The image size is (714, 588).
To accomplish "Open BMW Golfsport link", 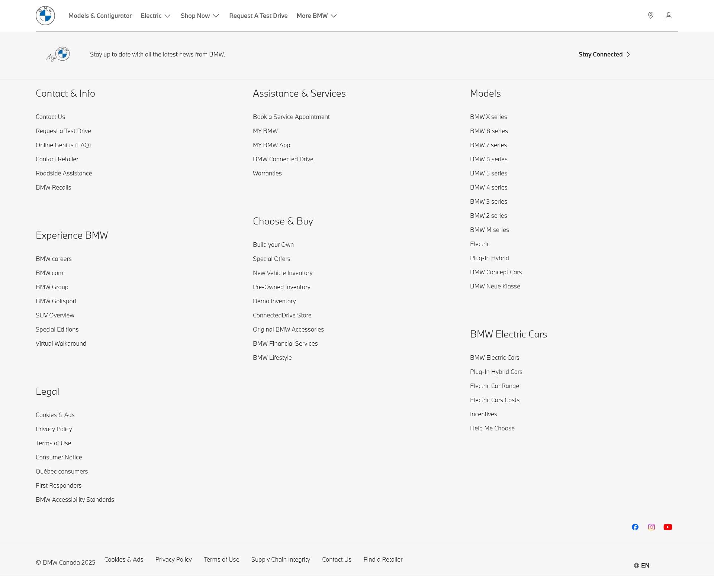I will coord(56,301).
